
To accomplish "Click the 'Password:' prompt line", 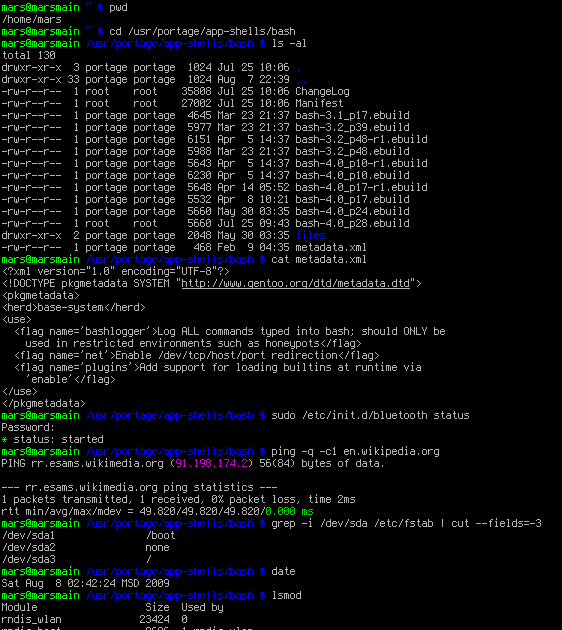I will tap(28, 428).
